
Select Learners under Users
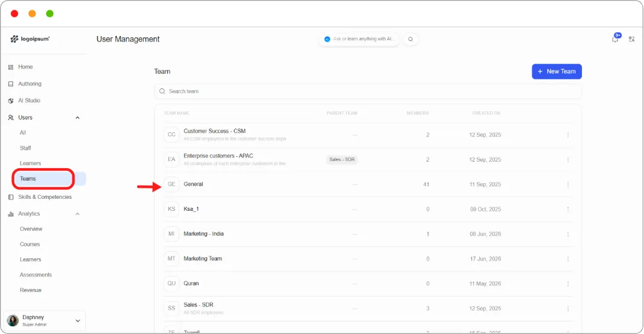pos(31,163)
